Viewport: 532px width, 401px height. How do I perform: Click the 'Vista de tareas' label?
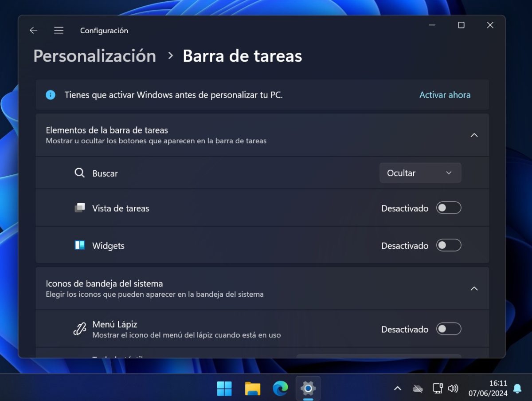coord(121,208)
